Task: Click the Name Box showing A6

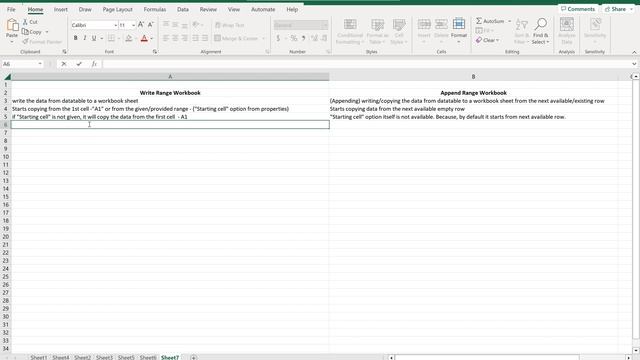Action: tap(19, 64)
